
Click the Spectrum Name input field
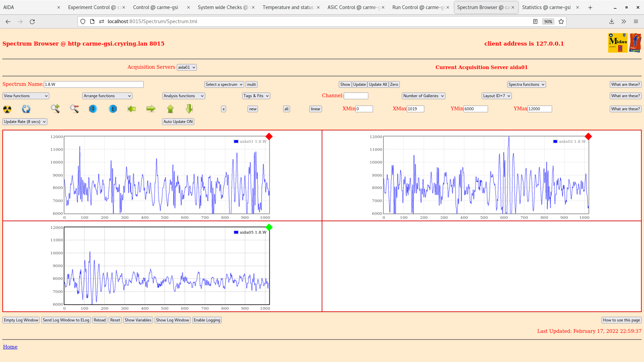(94, 84)
